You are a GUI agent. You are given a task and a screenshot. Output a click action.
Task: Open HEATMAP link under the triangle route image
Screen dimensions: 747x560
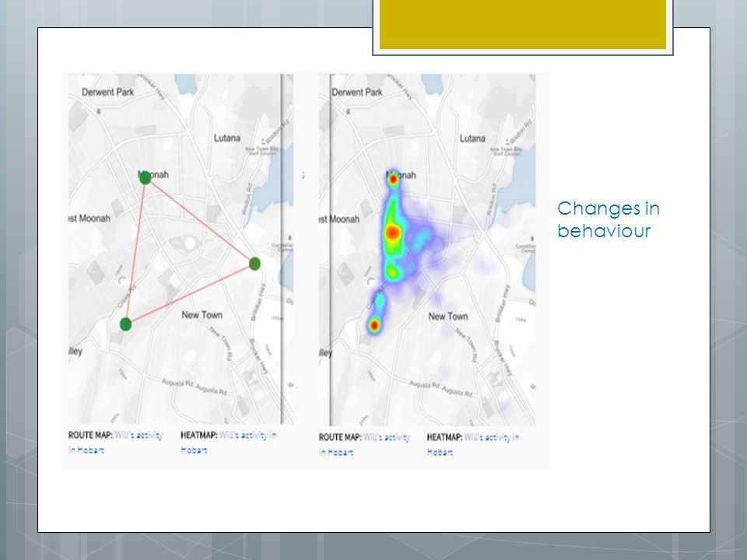point(228,443)
